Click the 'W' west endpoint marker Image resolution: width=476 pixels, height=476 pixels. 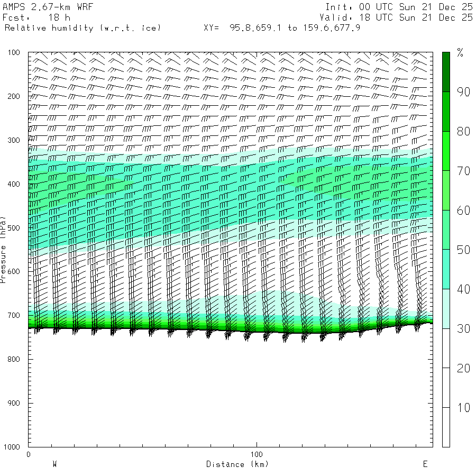(54, 464)
